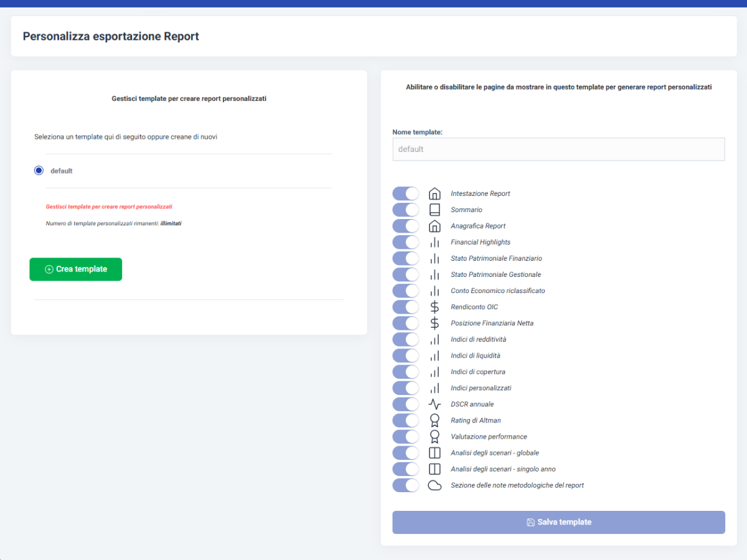The image size is (747, 560).
Task: Toggle the Indici di copertura switch
Action: (406, 371)
